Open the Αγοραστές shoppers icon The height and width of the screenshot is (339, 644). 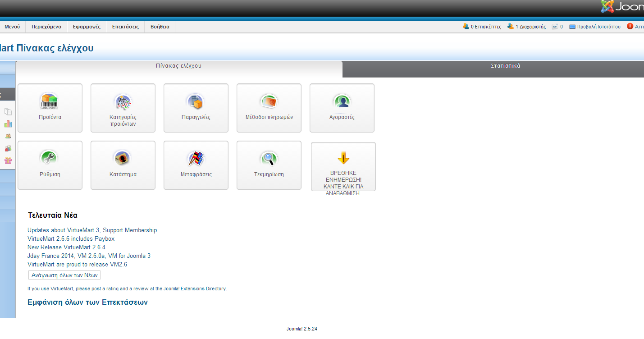pos(342,101)
